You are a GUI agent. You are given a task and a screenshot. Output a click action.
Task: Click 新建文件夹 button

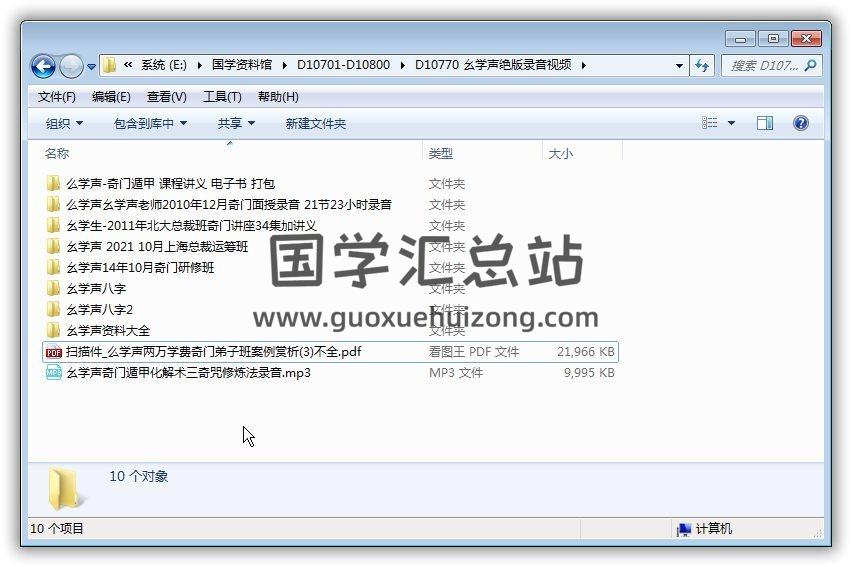316,124
